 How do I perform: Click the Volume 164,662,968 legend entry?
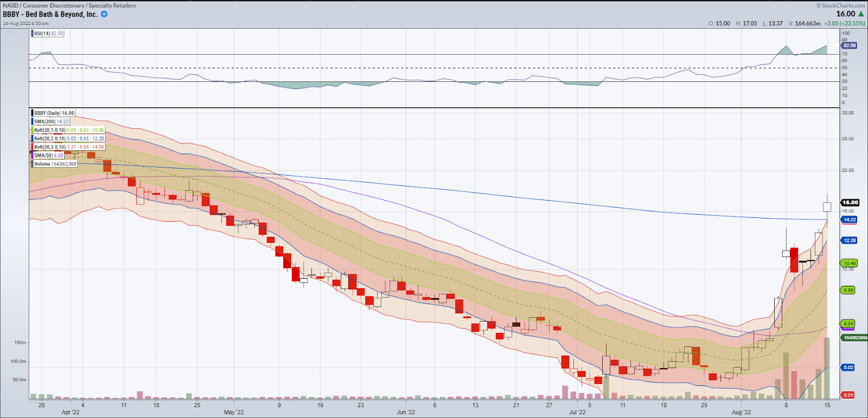pos(54,164)
